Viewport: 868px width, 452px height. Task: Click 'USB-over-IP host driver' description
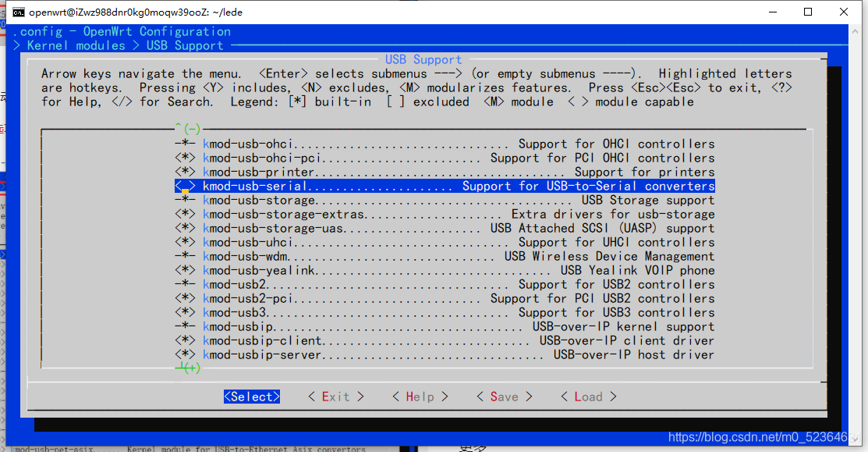point(634,354)
